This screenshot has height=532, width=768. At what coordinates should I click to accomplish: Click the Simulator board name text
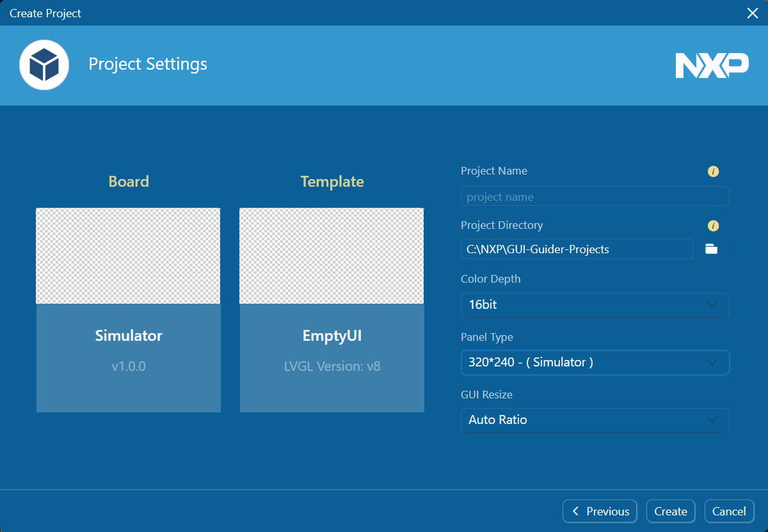(x=129, y=336)
